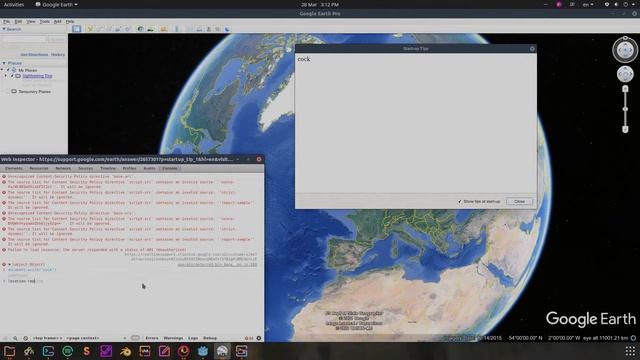Open Files from the dock

point(9,351)
